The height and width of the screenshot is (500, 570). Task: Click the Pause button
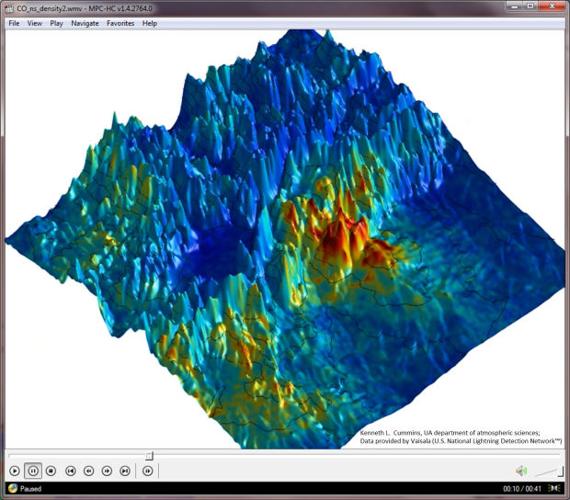(x=33, y=471)
